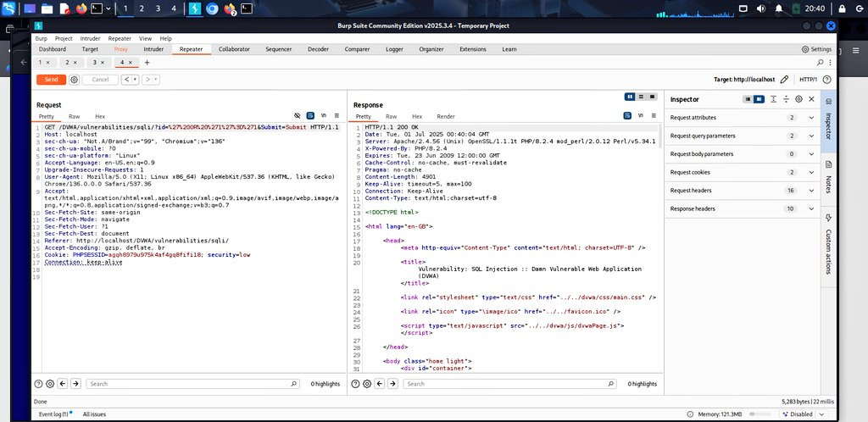Screen dimensions: 868x422
Task: Open Repeater help question mark icon
Action: 826,80
